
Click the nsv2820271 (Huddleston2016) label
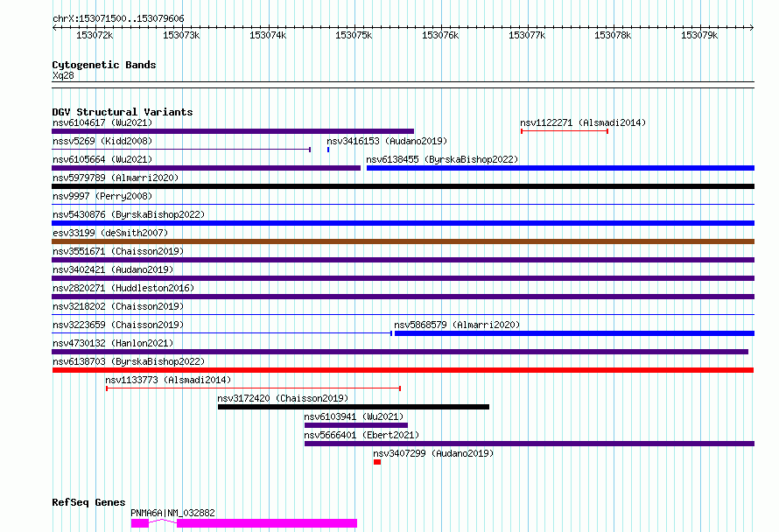(123, 288)
